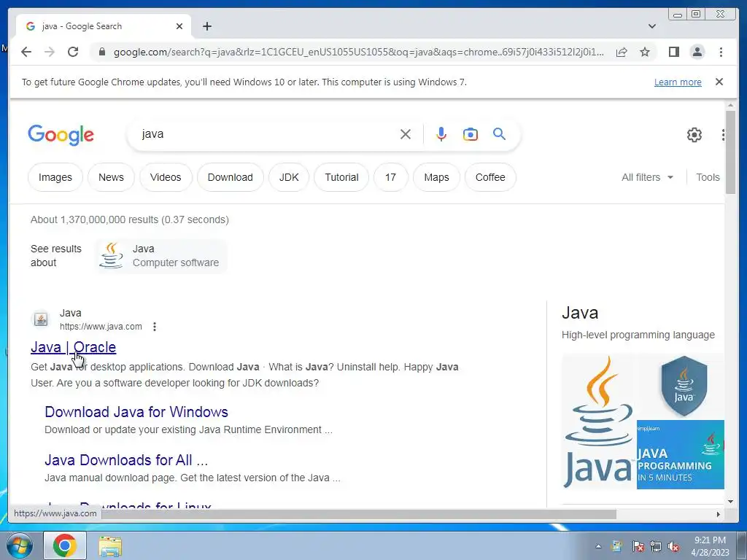Switch to the Videos results tab
This screenshot has height=560, width=747.
[166, 177]
